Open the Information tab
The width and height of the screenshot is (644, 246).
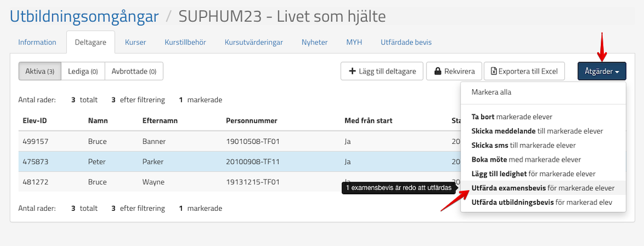pos(37,43)
